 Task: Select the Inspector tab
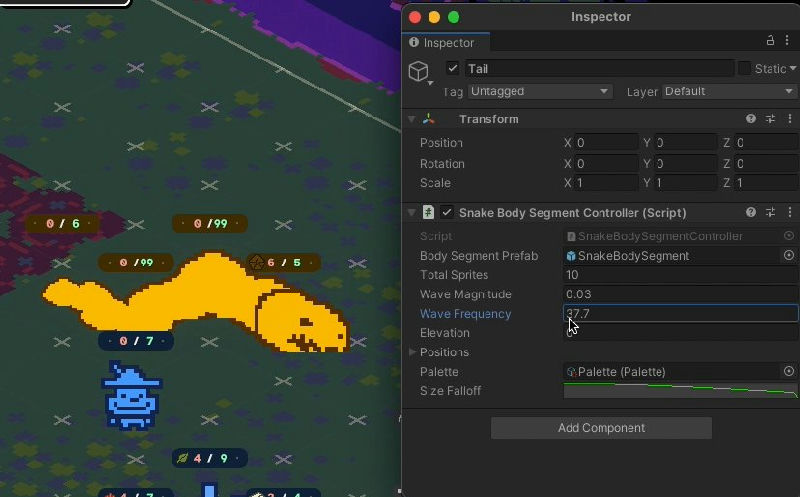tap(446, 42)
